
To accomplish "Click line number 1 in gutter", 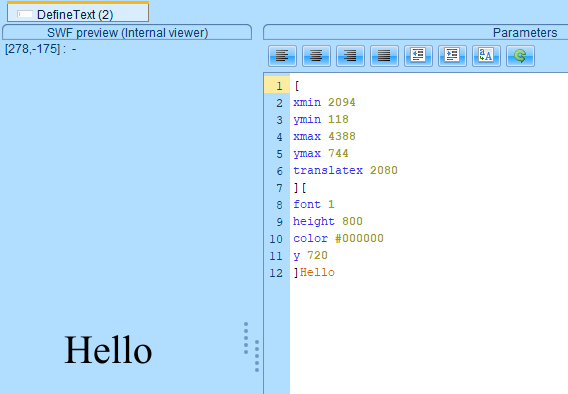I will [279, 86].
